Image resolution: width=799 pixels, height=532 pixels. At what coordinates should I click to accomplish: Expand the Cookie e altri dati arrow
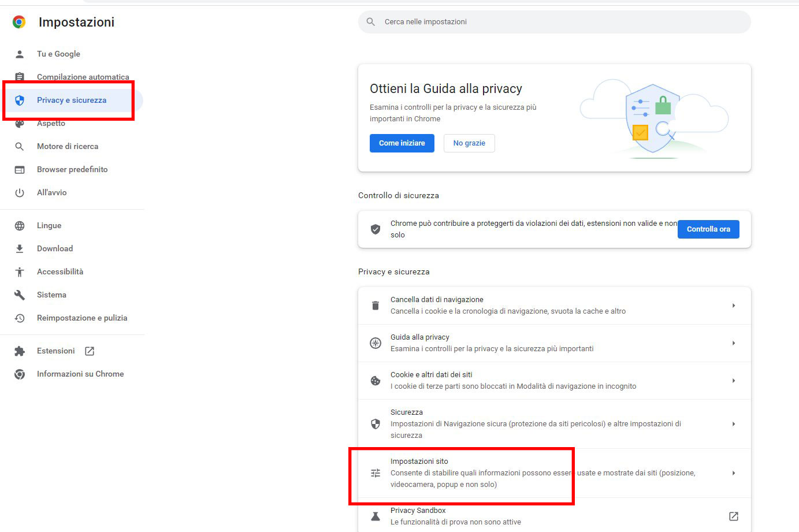[734, 381]
